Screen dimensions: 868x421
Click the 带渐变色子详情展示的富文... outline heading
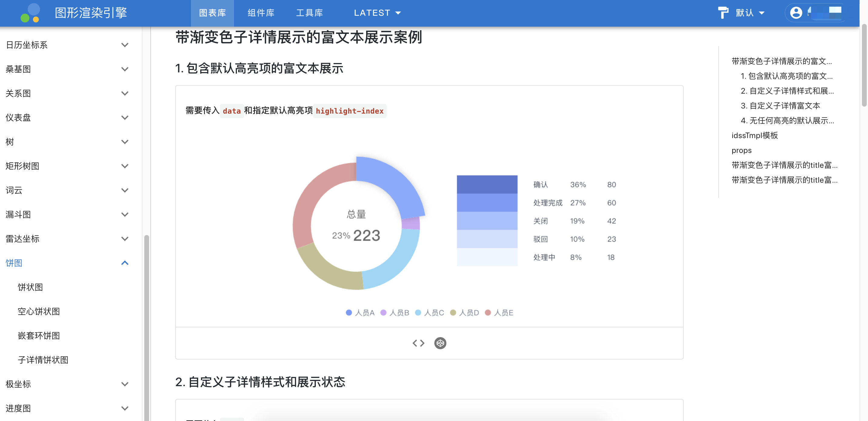tap(781, 61)
